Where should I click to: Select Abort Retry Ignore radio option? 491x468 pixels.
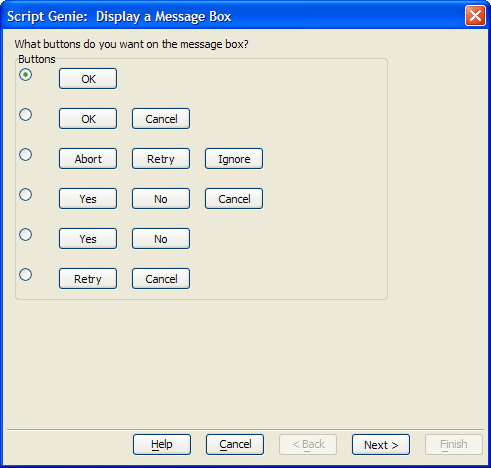point(26,155)
